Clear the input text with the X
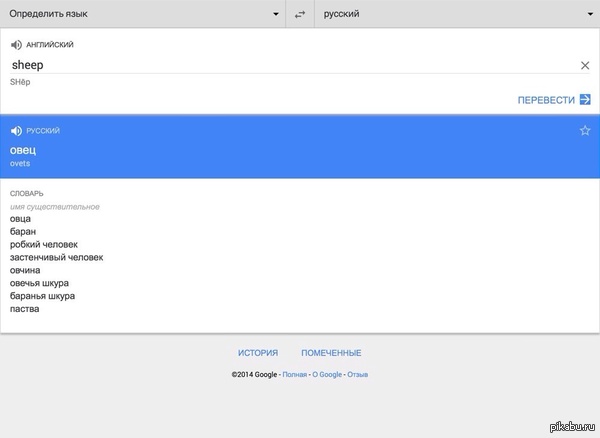Screen dimensions: 600x438 pos(585,65)
